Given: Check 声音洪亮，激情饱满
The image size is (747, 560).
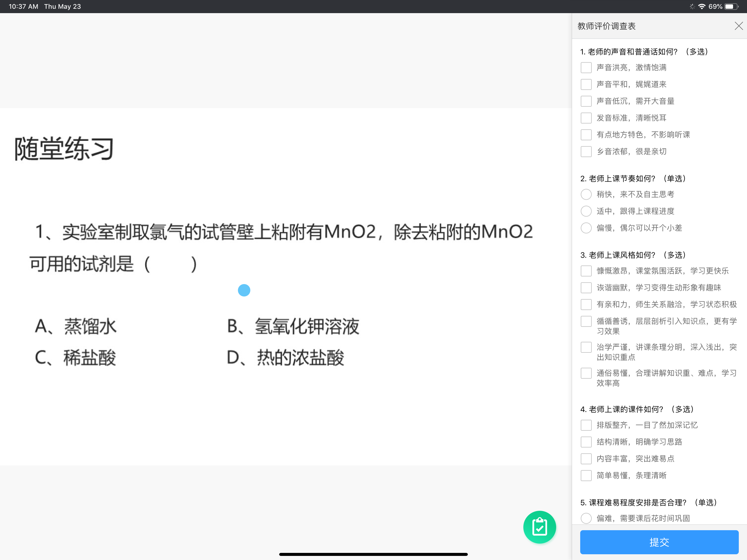Looking at the screenshot, I should [586, 68].
